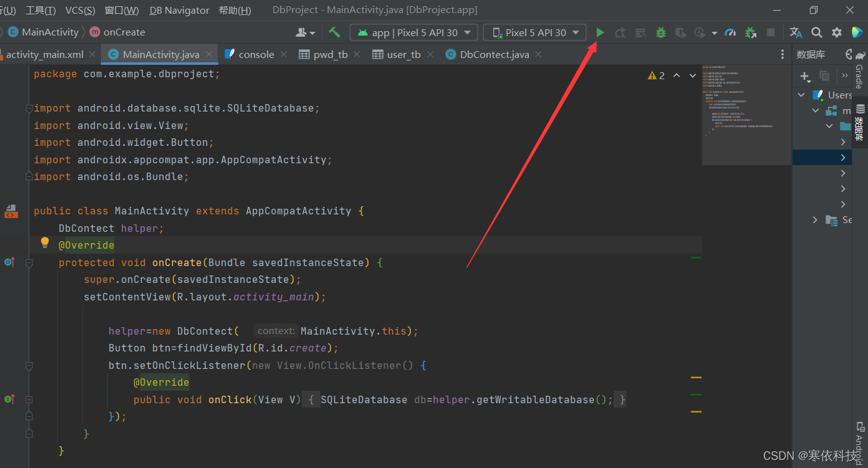Collapse the Users node in database tree
The width and height of the screenshot is (868, 468).
801,95
